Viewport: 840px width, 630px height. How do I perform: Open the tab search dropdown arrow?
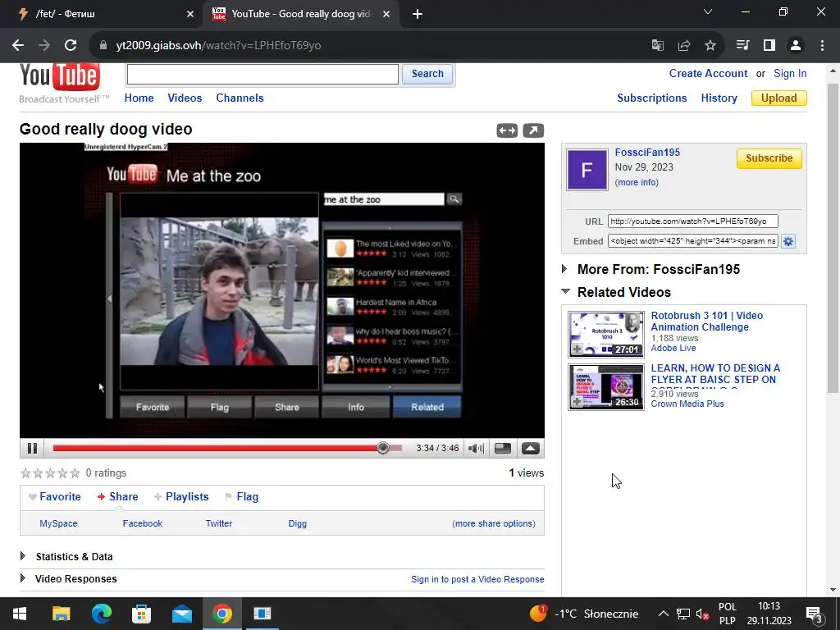click(708, 11)
